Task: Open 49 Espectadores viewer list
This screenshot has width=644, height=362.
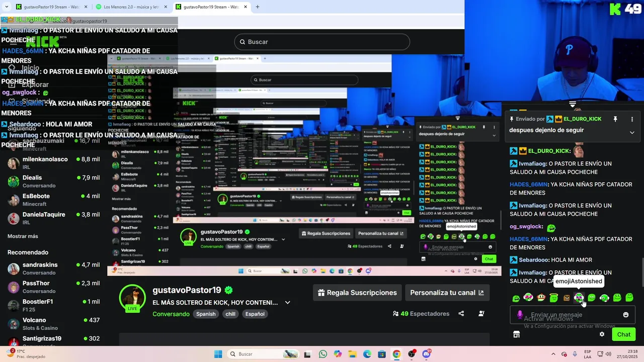Action: pos(421,314)
